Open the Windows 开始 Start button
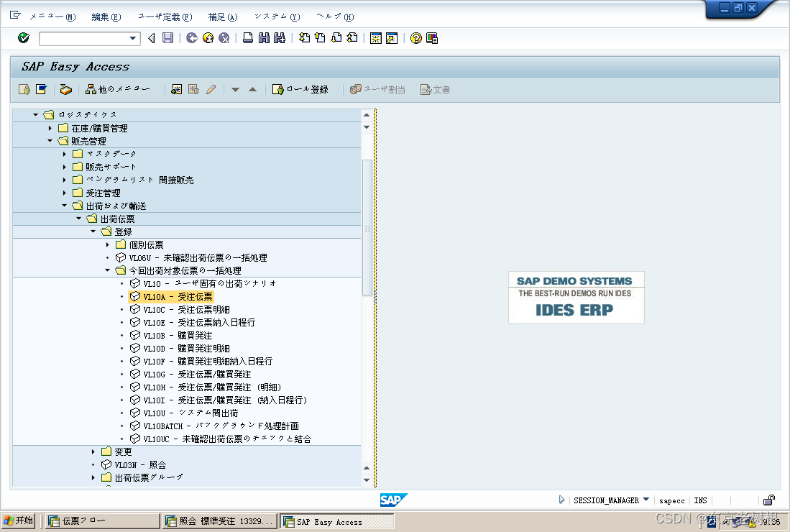Viewport: 790px width, 532px height. pos(19,520)
